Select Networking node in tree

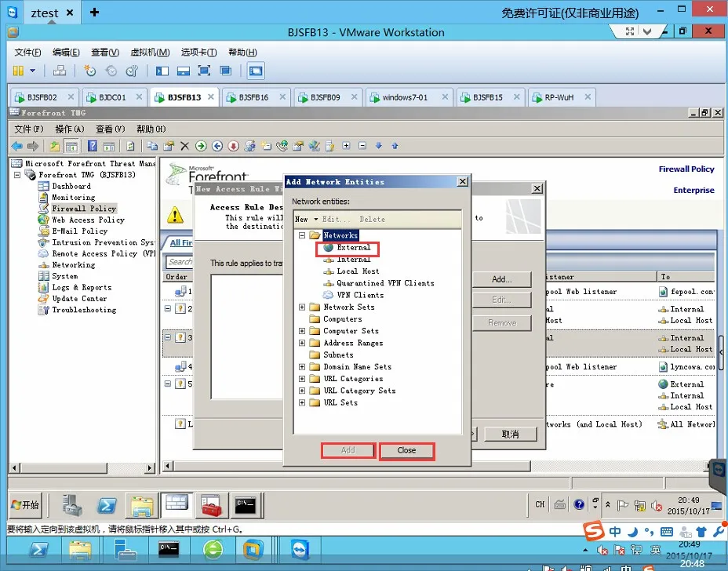coord(74,265)
